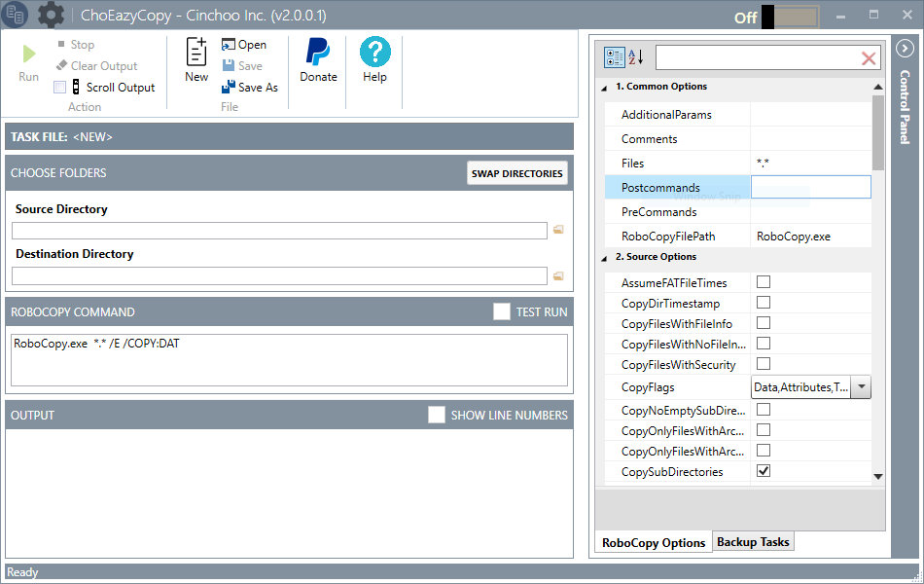924x584 pixels.
Task: Click the Files value *.*
Action: [763, 163]
